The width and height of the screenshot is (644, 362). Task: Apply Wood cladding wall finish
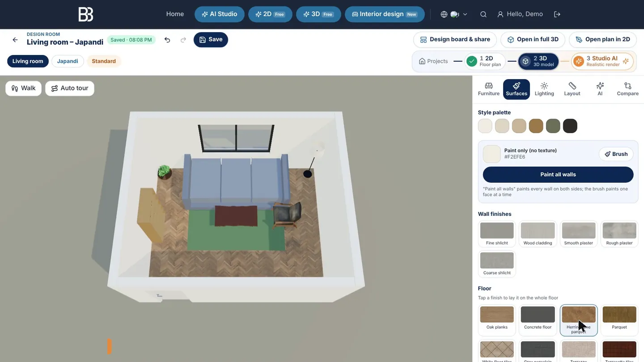538,234
